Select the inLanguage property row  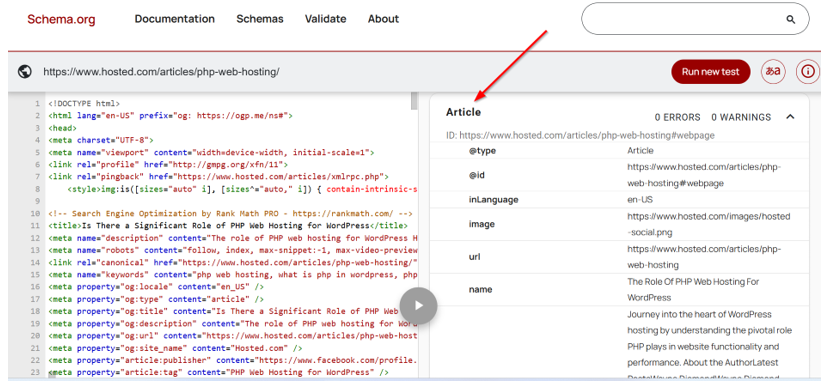coord(620,200)
